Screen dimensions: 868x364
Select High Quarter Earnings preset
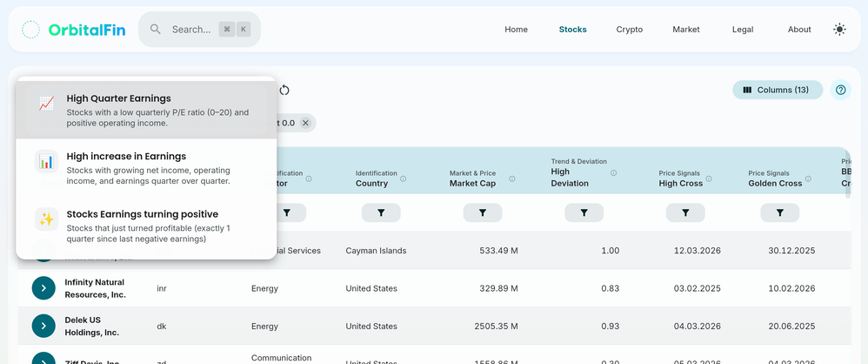(146, 110)
